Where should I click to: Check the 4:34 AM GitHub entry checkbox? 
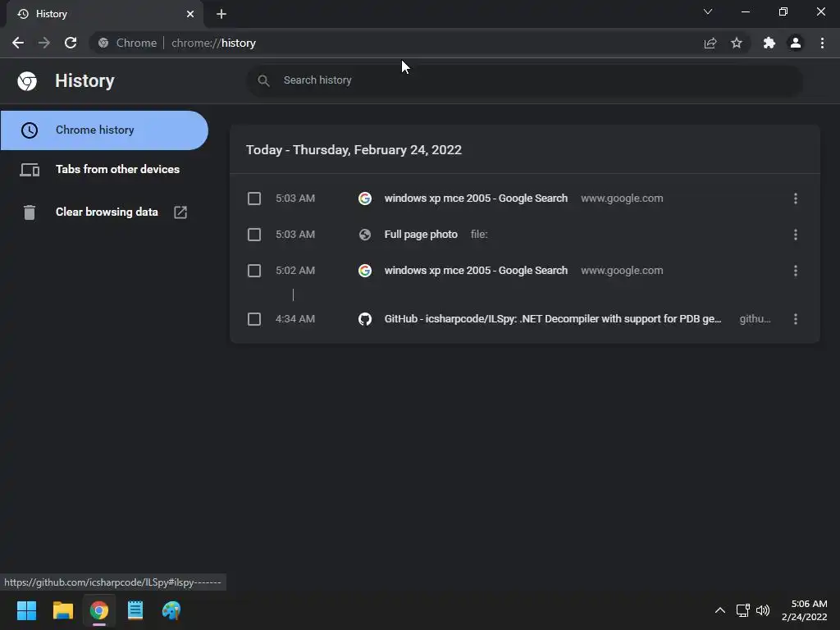click(x=254, y=319)
